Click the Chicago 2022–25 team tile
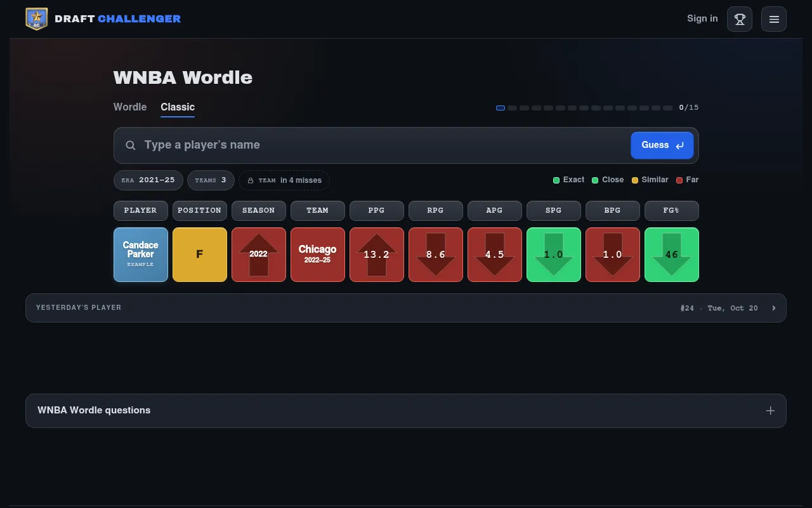The height and width of the screenshot is (508, 812). 318,255
